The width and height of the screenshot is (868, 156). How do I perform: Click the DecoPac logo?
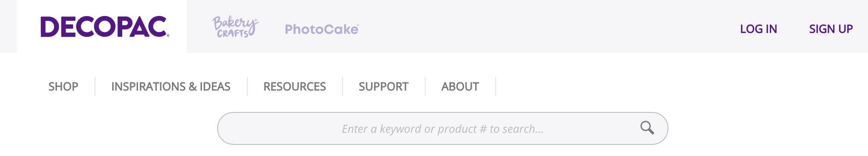[x=105, y=27]
